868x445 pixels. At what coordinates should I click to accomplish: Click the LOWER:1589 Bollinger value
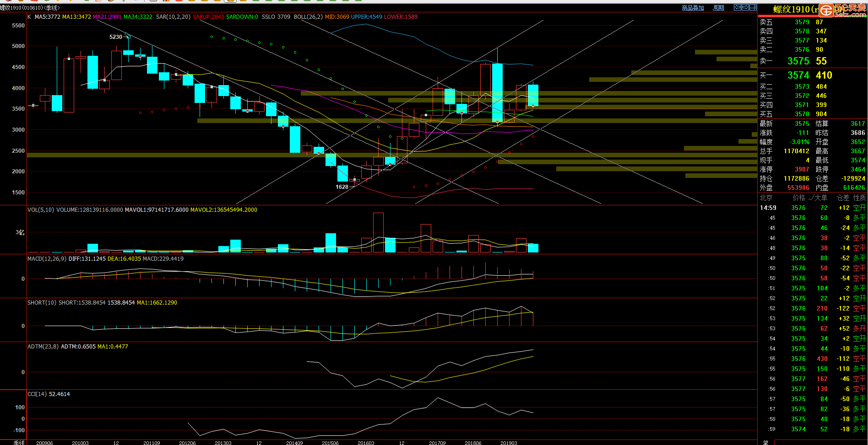click(x=401, y=17)
